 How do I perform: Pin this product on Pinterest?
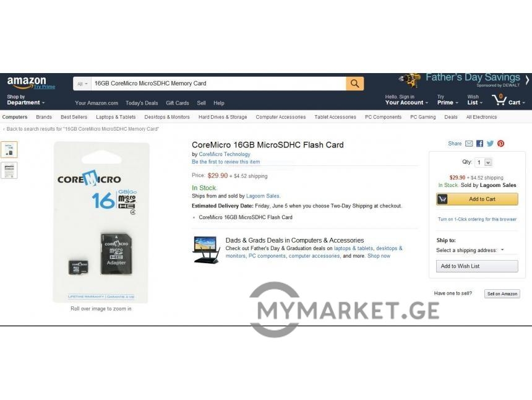[x=501, y=144]
